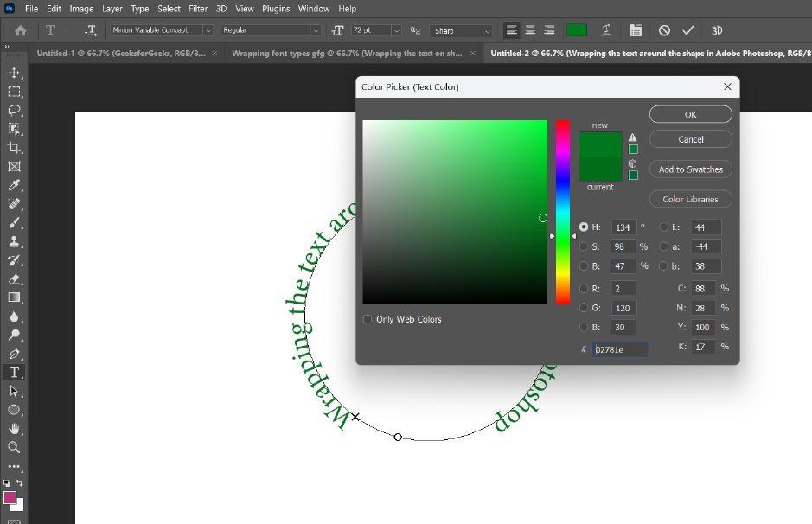Open the font family dropdown
This screenshot has width=812, height=524.
coord(161,30)
